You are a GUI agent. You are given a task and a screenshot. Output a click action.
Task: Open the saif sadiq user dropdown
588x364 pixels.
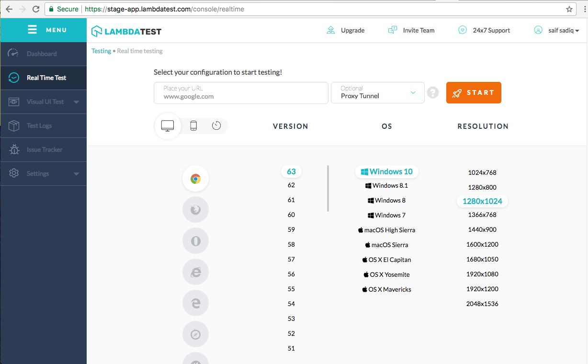click(x=556, y=30)
